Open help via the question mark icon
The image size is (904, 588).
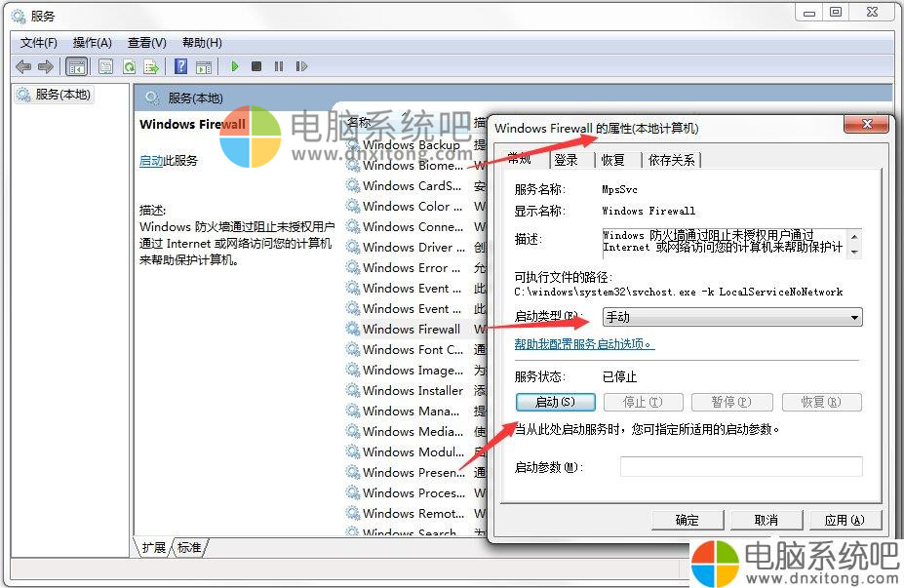(x=181, y=67)
